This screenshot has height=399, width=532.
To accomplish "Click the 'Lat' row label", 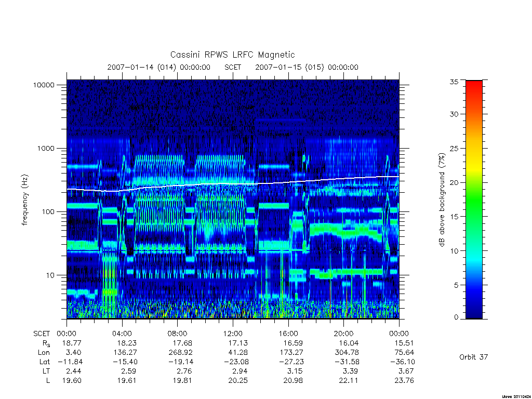I will coord(44,362).
